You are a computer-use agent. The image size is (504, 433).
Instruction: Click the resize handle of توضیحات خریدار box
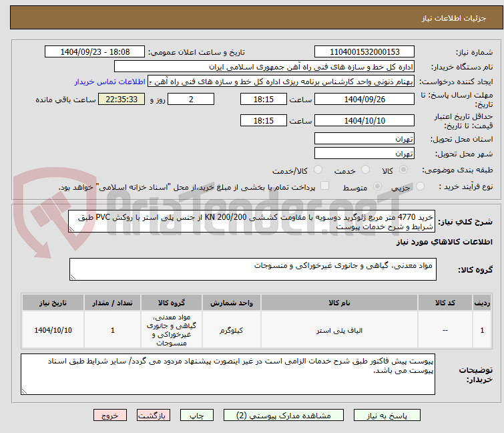pos(24,392)
